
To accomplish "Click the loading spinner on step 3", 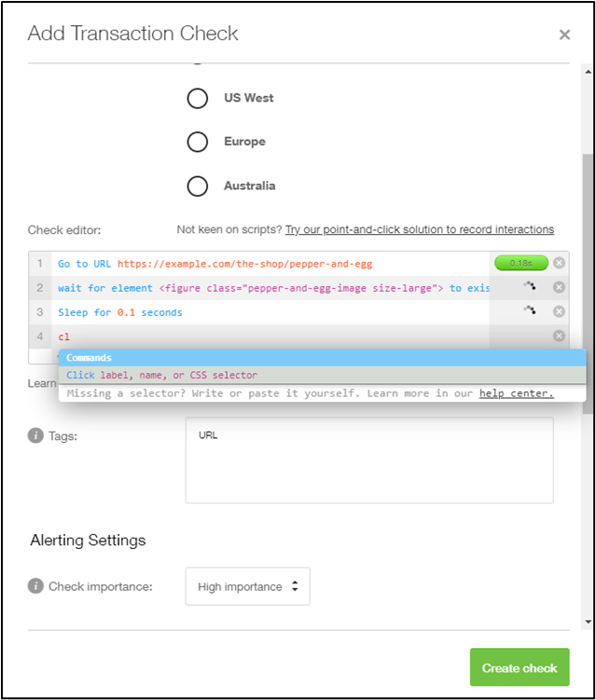I will click(x=530, y=309).
